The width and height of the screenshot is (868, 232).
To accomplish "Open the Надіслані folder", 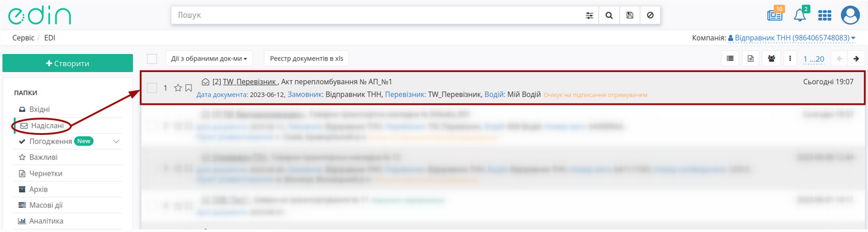I will click(47, 125).
